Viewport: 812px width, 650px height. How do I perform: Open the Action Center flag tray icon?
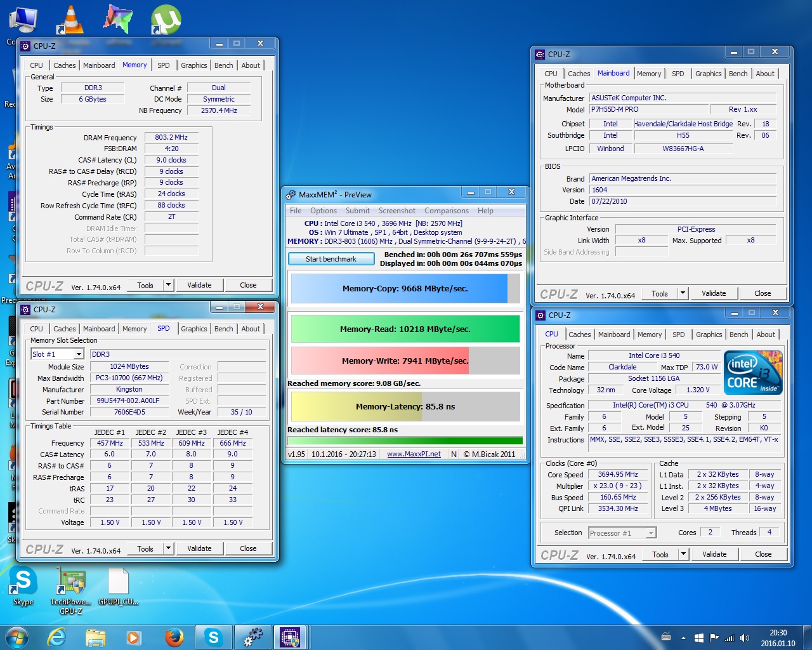click(714, 638)
